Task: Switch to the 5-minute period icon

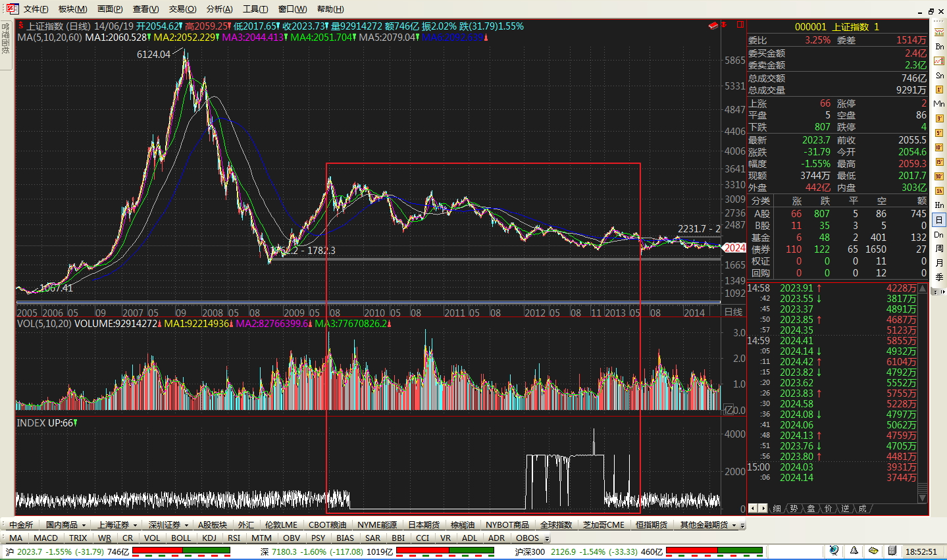Action: 939,133
